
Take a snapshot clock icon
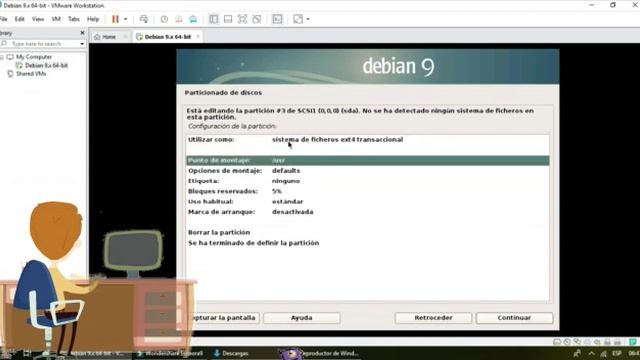click(164, 19)
